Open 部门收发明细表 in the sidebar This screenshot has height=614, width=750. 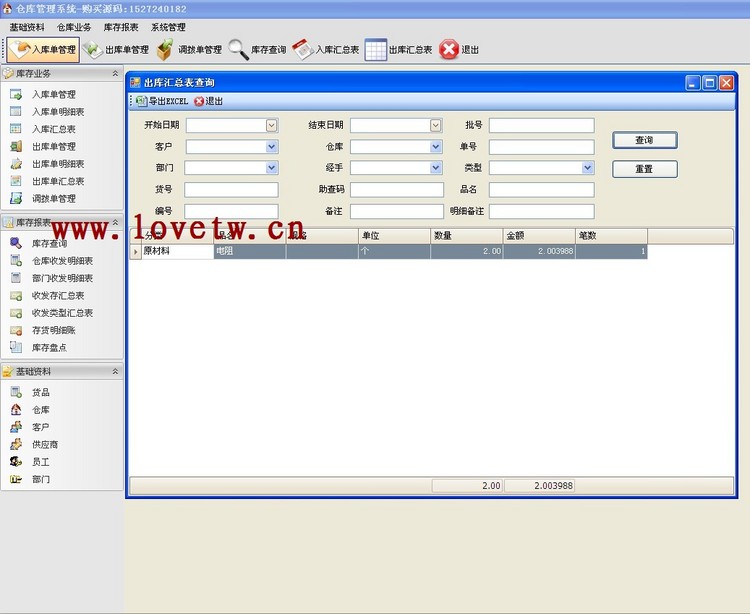[x=62, y=278]
